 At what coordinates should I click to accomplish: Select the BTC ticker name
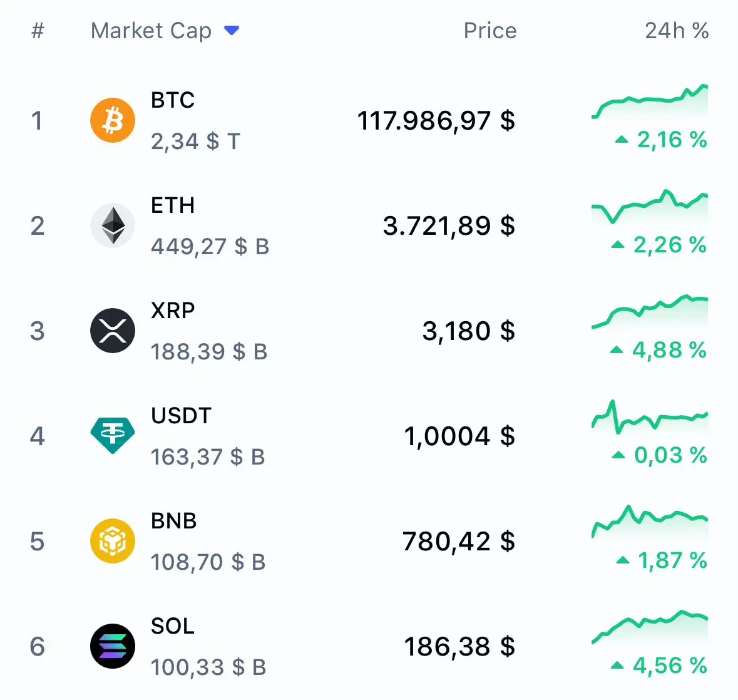coord(173,100)
